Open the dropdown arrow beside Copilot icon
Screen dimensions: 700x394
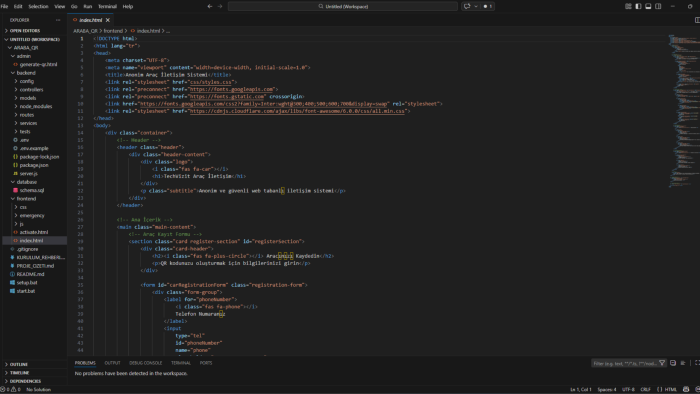coord(476,6)
